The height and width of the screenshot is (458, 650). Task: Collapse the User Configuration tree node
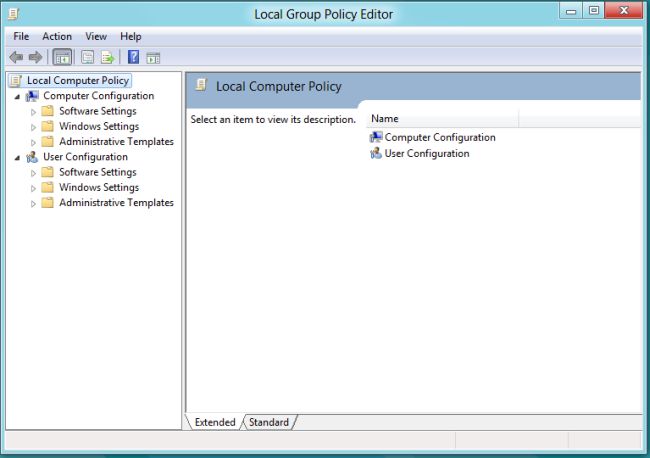(17, 158)
